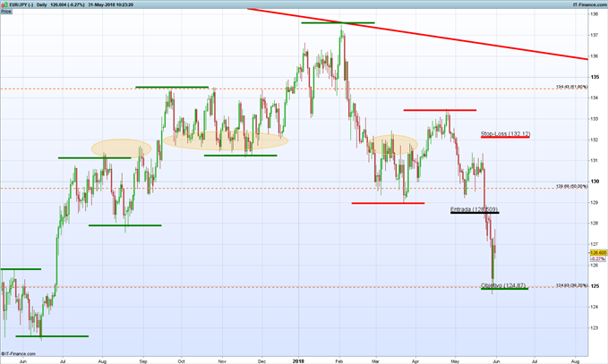
Task: Click the Mar label on time axis
Action: pyautogui.click(x=375, y=361)
